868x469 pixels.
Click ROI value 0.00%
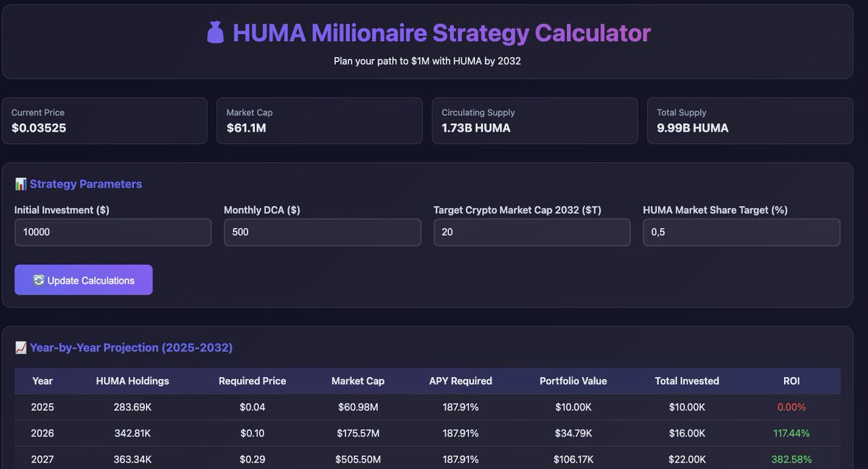tap(791, 407)
